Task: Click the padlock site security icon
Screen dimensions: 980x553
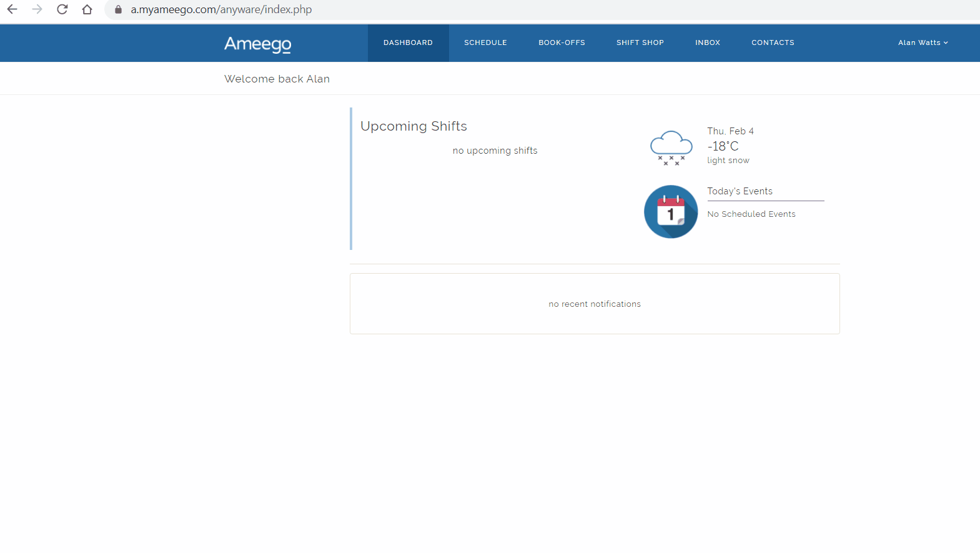Action: click(118, 9)
